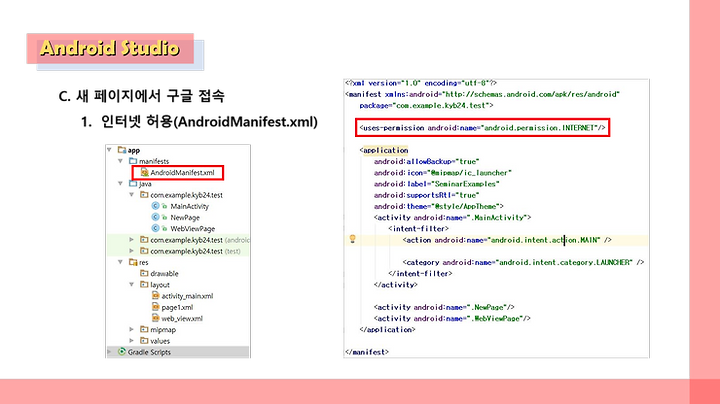Screen dimensions: 720x404
Task: Click android:label="SeminarExamples" line
Action: (x=436, y=184)
